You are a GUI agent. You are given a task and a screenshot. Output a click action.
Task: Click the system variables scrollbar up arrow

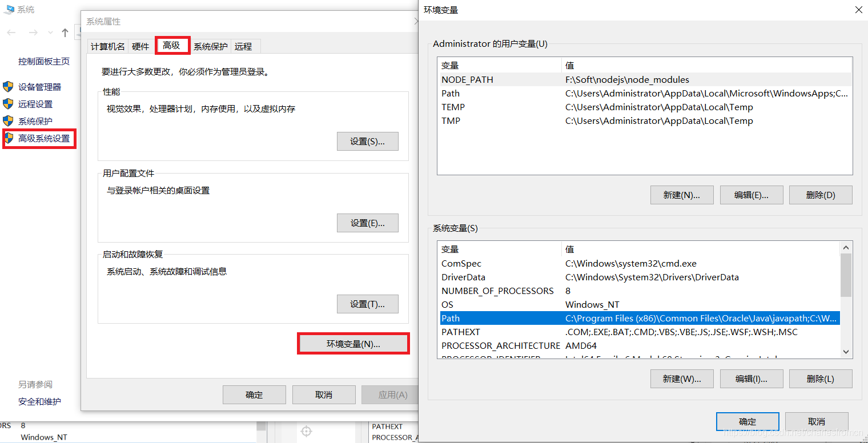click(846, 247)
